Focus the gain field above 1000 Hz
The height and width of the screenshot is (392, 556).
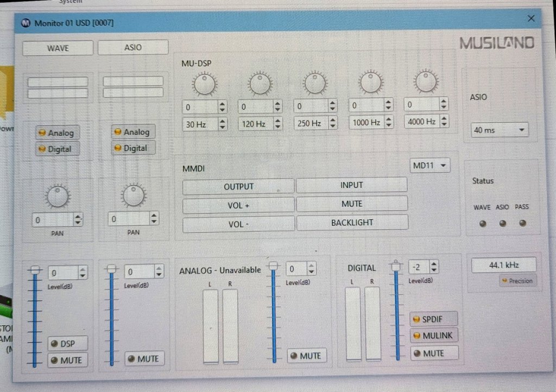point(367,105)
